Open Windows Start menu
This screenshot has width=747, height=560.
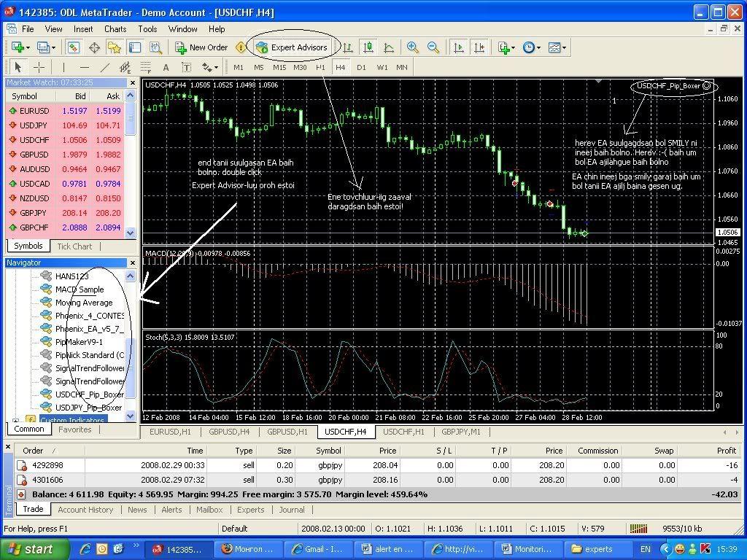34,549
